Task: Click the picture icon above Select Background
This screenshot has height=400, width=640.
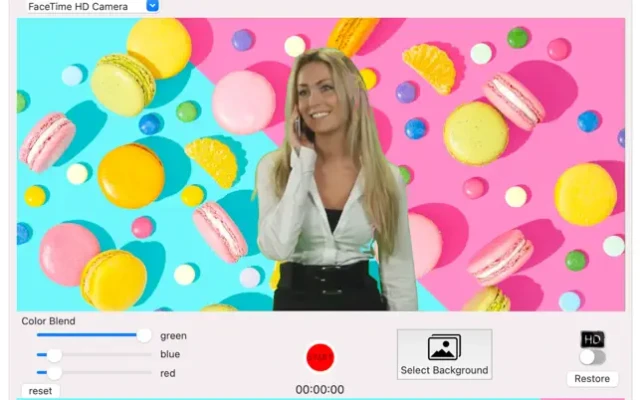Action: (444, 347)
